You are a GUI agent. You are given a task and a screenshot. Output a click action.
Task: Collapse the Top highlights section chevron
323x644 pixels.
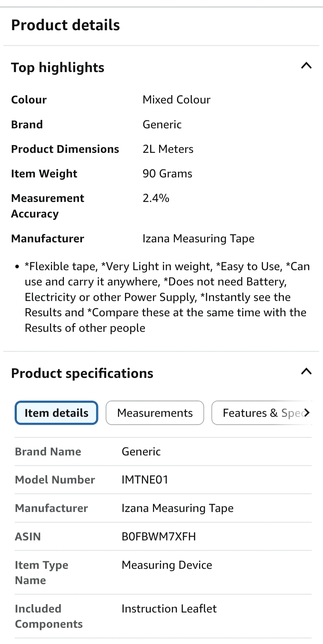point(306,66)
